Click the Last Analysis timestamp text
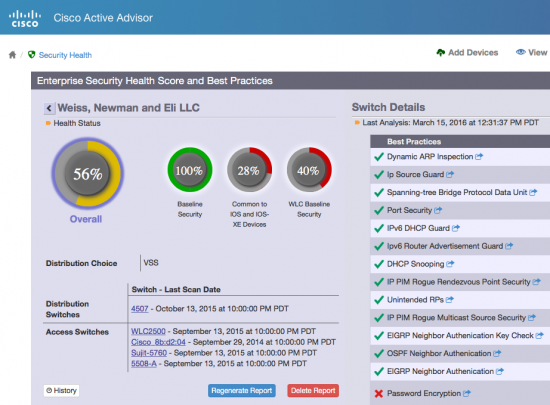This screenshot has width=550, height=405. coord(450,123)
